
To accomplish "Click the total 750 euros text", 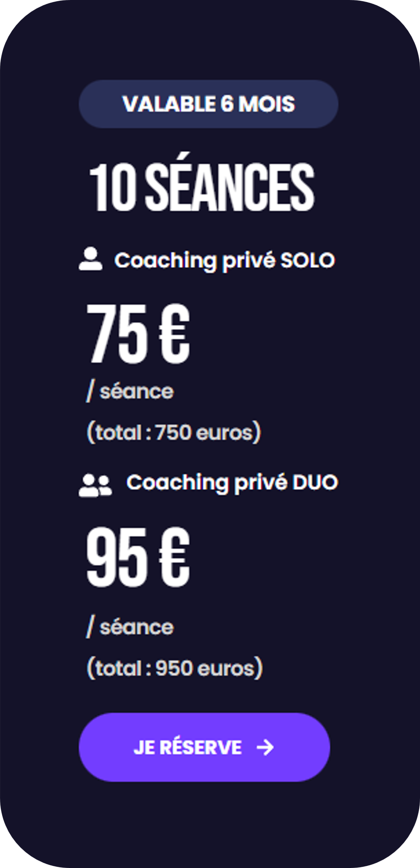I will [x=174, y=432].
